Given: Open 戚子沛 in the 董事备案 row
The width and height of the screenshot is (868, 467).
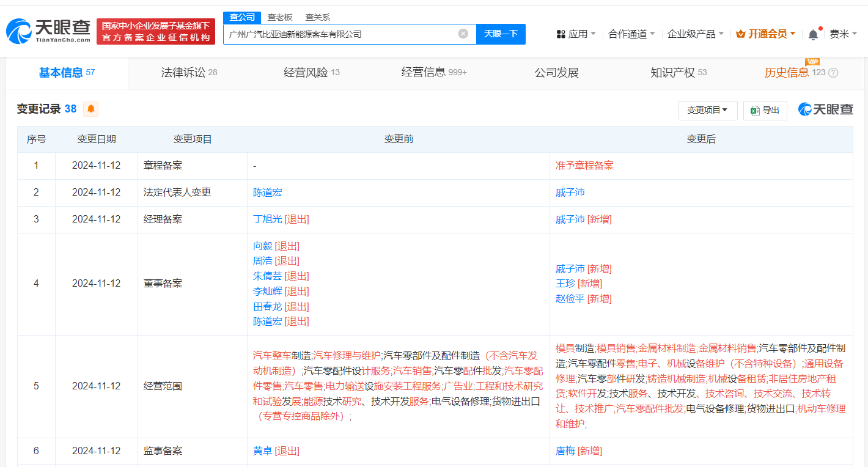Looking at the screenshot, I should (x=570, y=269).
